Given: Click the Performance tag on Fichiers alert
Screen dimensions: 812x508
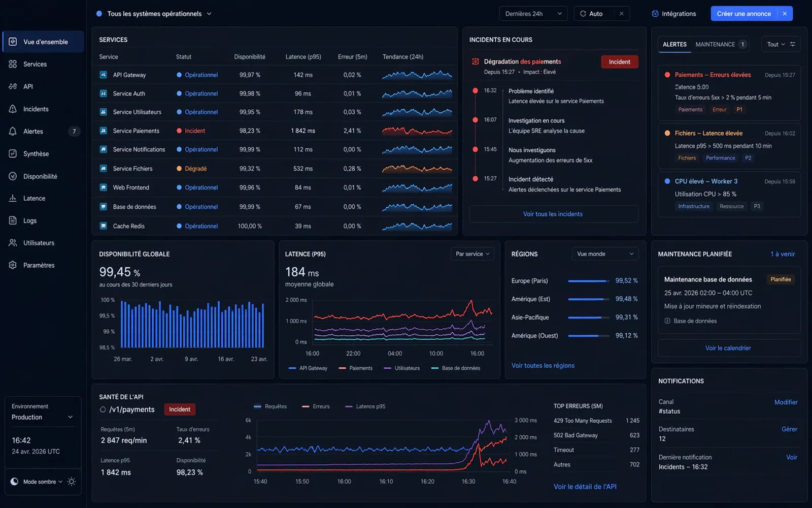Looking at the screenshot, I should pos(720,158).
